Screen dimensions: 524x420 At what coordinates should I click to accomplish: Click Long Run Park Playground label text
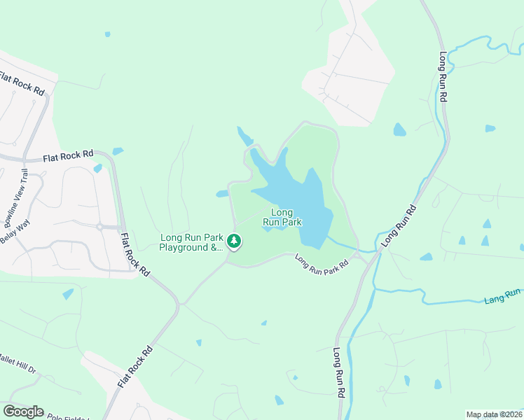191,242
